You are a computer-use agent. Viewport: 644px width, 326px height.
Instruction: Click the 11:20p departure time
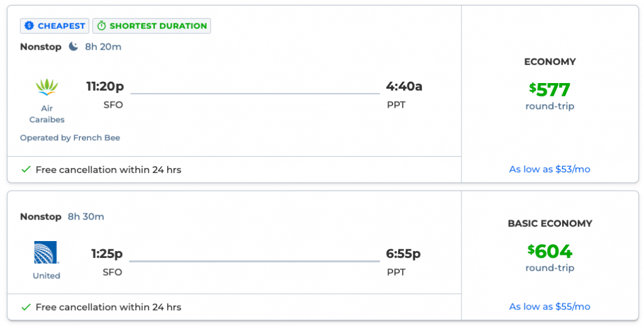coord(104,86)
